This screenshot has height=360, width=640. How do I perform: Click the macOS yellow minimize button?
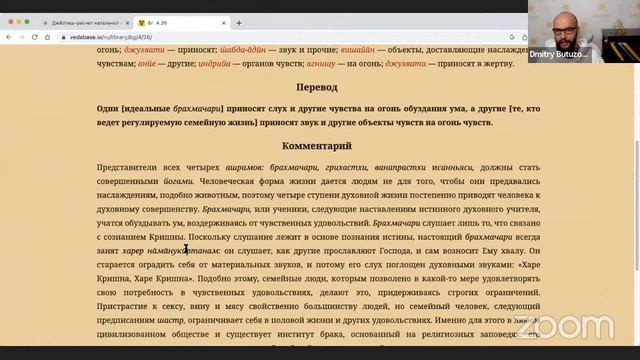(19, 22)
